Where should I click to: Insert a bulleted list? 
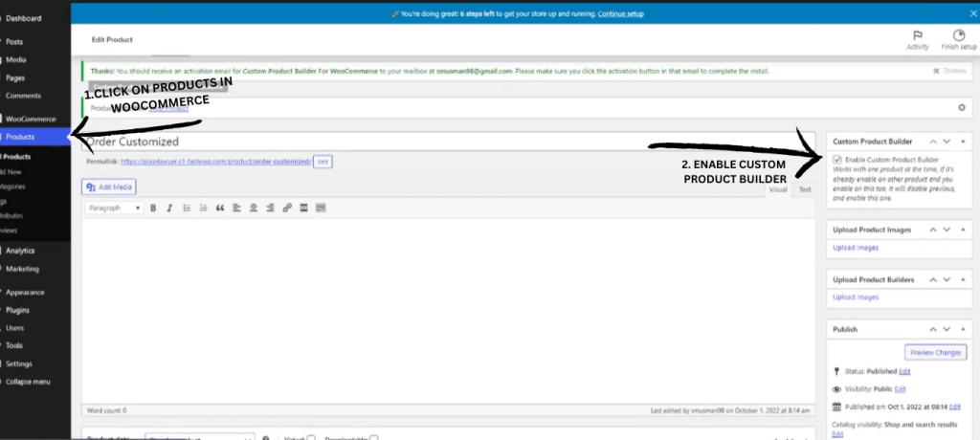point(187,209)
